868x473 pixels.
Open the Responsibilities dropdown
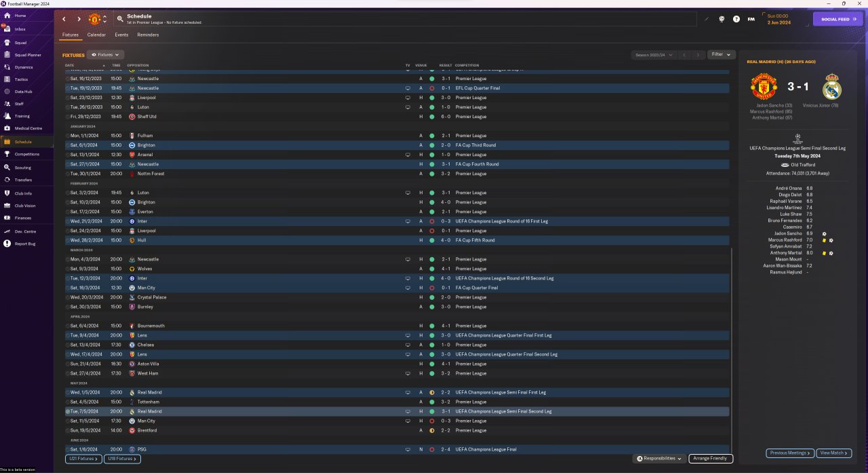click(x=659, y=459)
